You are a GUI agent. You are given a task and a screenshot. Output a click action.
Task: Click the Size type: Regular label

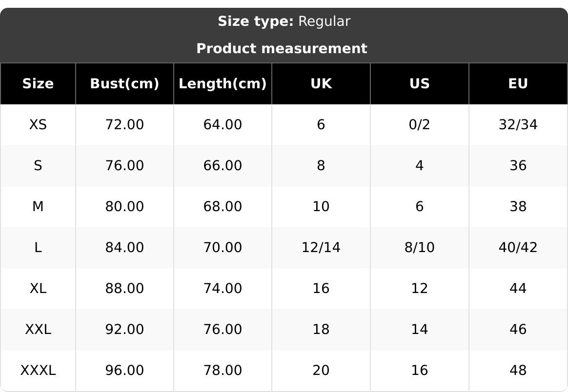coord(284,21)
